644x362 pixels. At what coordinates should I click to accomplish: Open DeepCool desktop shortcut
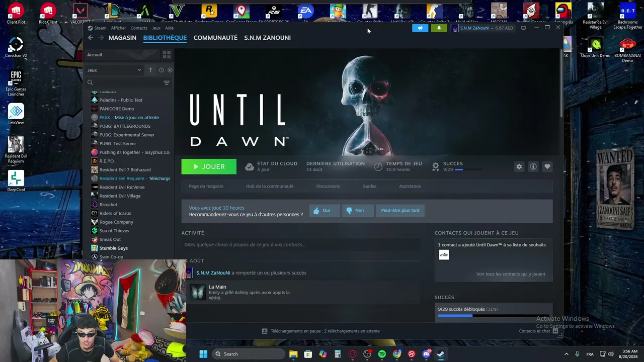pyautogui.click(x=16, y=182)
